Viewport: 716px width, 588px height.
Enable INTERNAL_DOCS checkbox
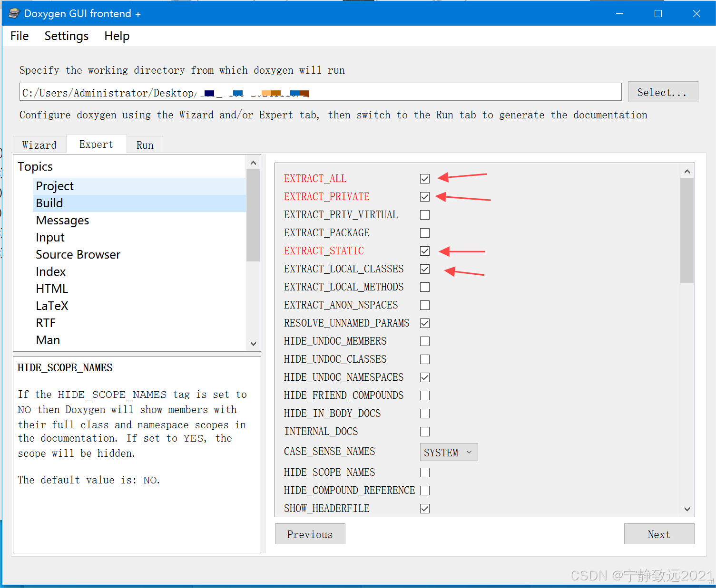pyautogui.click(x=425, y=432)
